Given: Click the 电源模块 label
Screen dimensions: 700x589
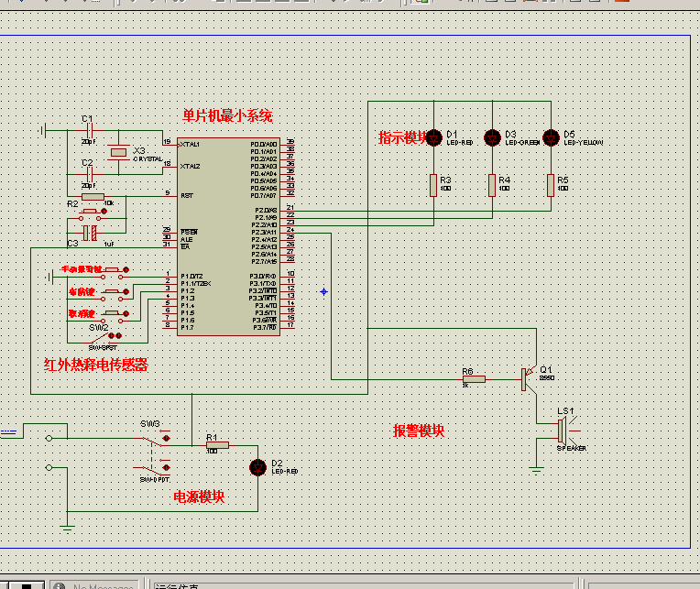Looking at the screenshot, I should point(199,496).
